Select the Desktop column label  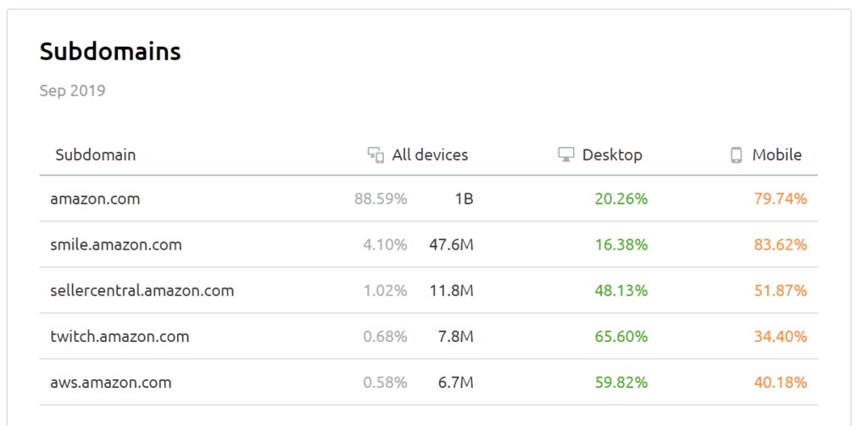pos(612,155)
